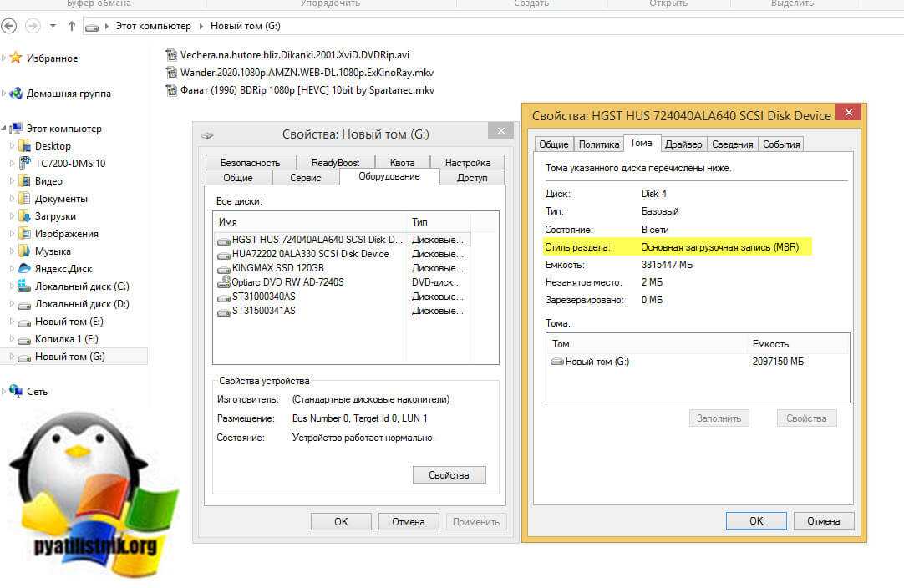Select Новый том (G:) in volumes list
Image resolution: width=904 pixels, height=588 pixels.
[597, 362]
